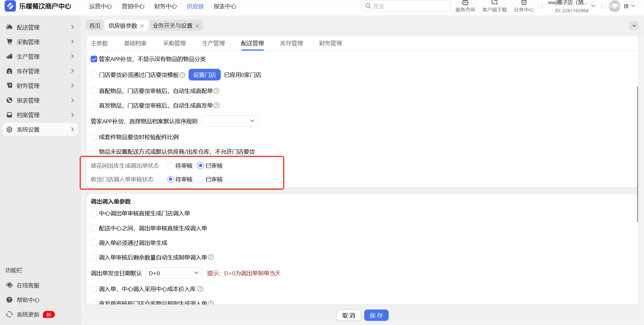Open the 调出单发货日期默认 D+0 dropdown
Image resolution: width=644 pixels, height=325 pixels.
pos(174,273)
